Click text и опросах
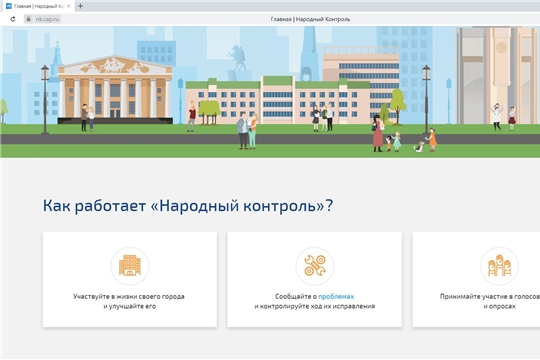This screenshot has height=360, width=540. coord(499,306)
